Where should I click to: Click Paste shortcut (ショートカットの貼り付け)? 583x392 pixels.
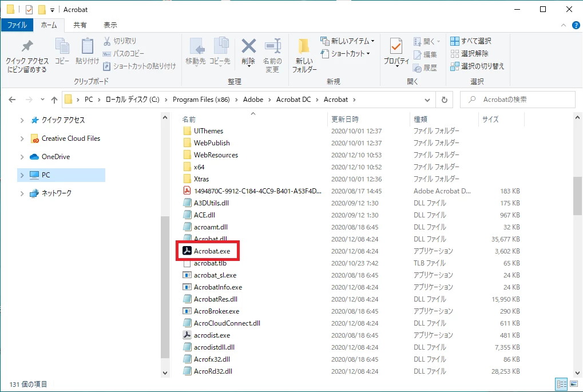[140, 66]
